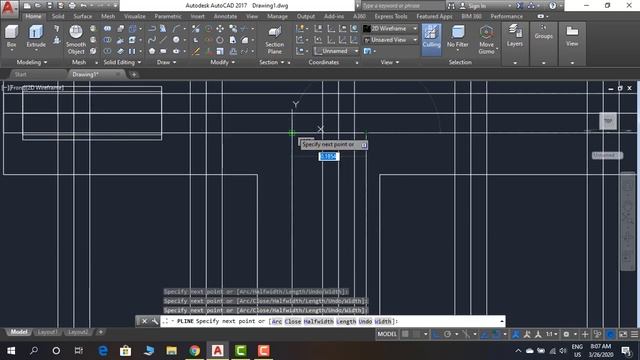
Task: Select the Line draw tool
Action: pos(163,40)
